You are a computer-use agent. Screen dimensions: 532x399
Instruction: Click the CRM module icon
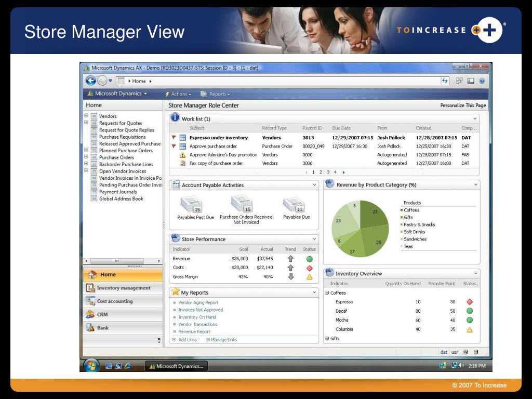click(x=90, y=314)
